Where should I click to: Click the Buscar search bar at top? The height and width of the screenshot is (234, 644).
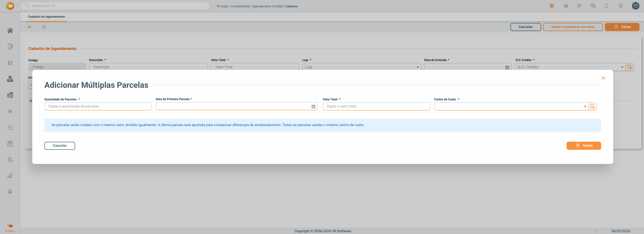point(115,6)
